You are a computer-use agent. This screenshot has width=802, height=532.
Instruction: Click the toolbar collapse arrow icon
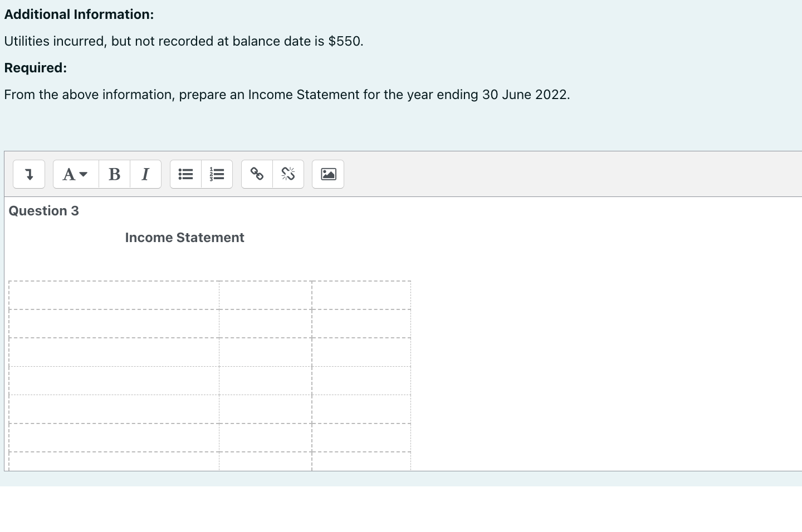point(29,174)
